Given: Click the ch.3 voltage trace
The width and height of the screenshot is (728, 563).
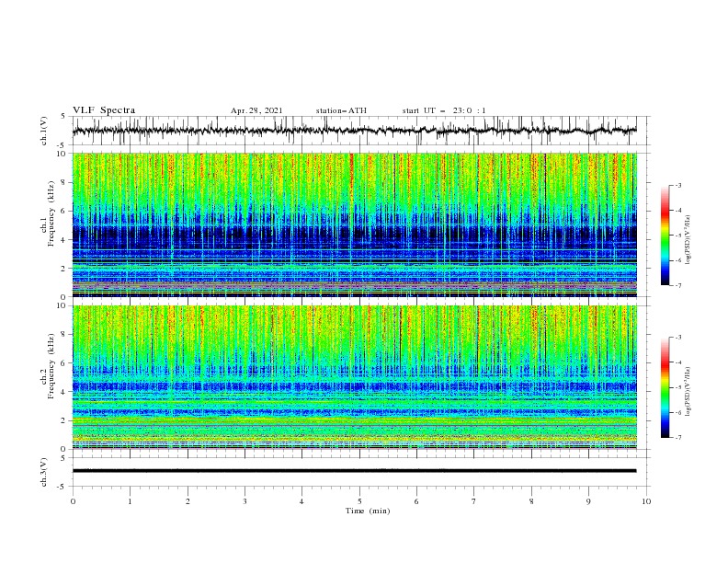Looking at the screenshot, I should click(354, 471).
